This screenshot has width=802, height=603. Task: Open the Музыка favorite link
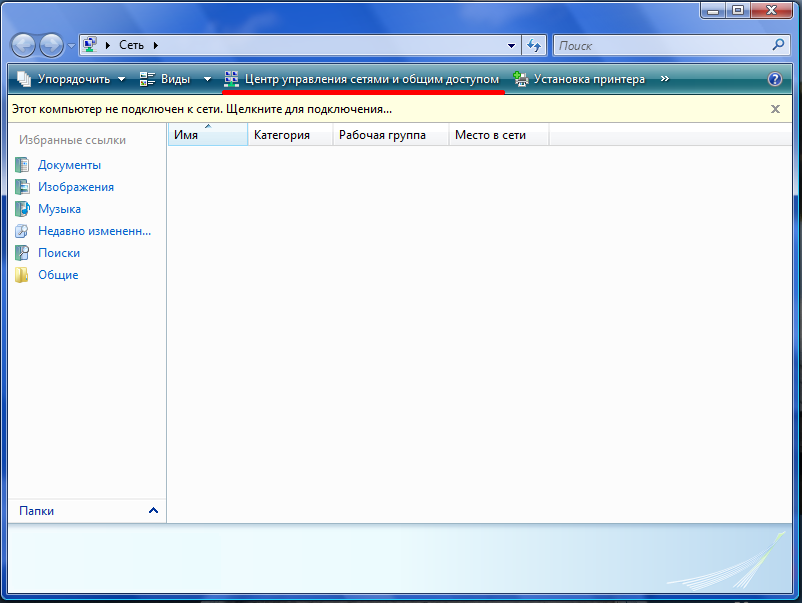point(59,209)
